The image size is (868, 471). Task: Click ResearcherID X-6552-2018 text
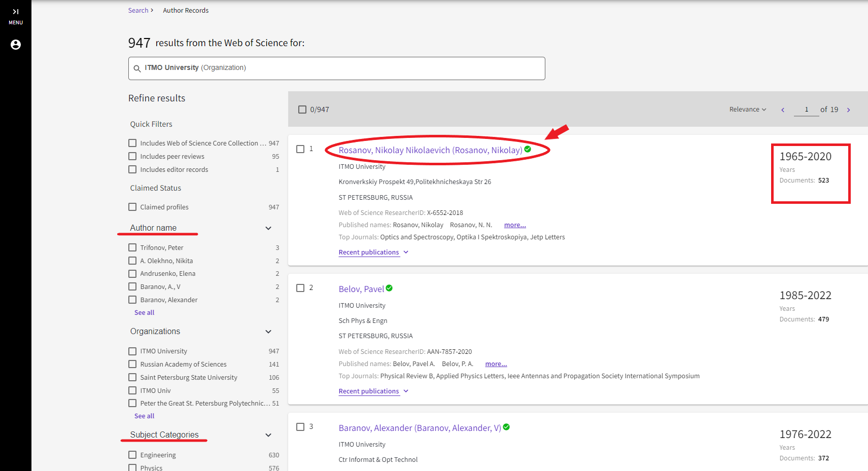tap(445, 213)
